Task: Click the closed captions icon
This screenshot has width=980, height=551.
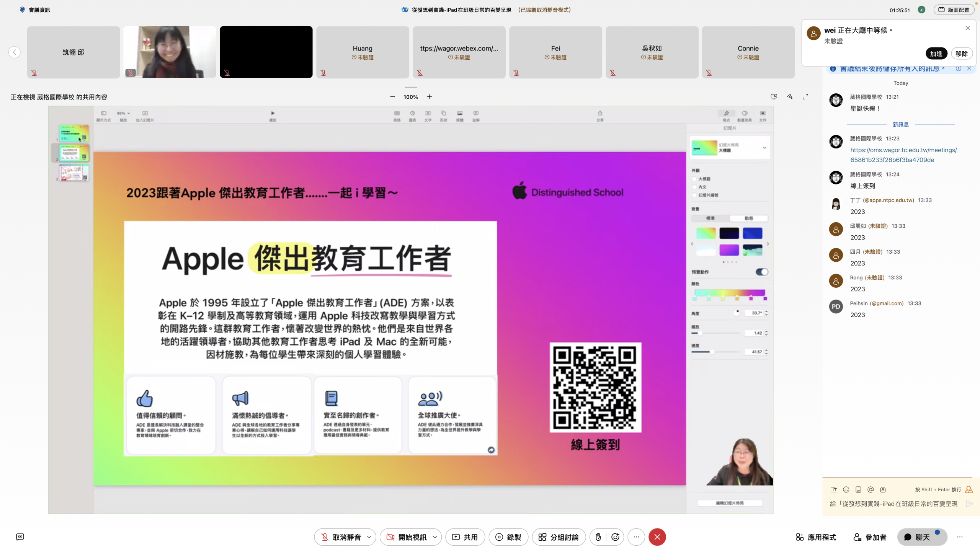Action: (x=20, y=537)
